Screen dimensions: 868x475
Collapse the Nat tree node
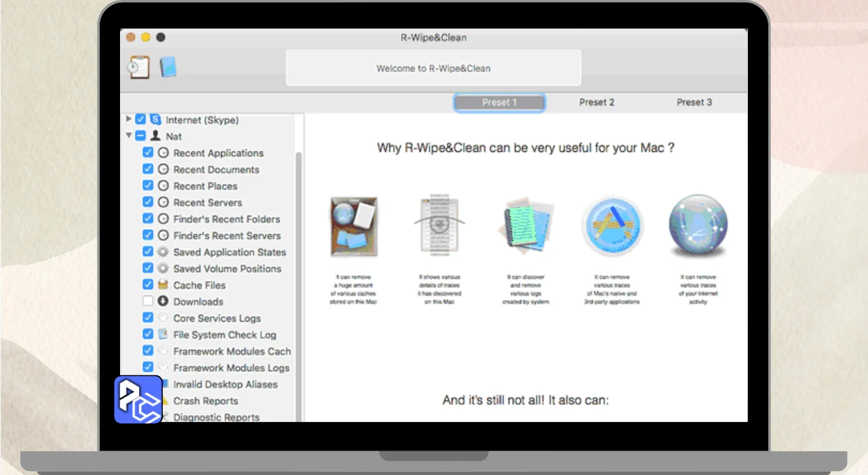(129, 136)
